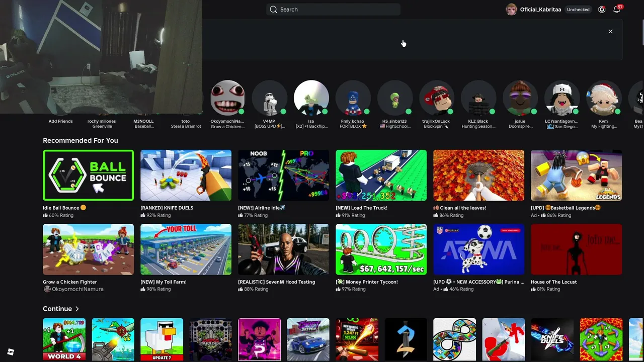Open the LCYsantiagovn... friend avatar
The width and height of the screenshot is (644, 362).
click(561, 98)
